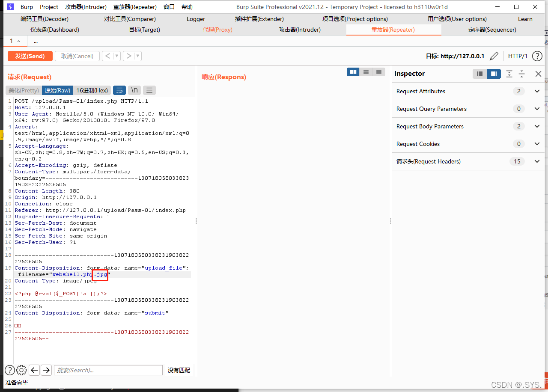Screen dimensions: 548x392
Task: Click in the 搜索(Search) input field
Action: (108, 370)
